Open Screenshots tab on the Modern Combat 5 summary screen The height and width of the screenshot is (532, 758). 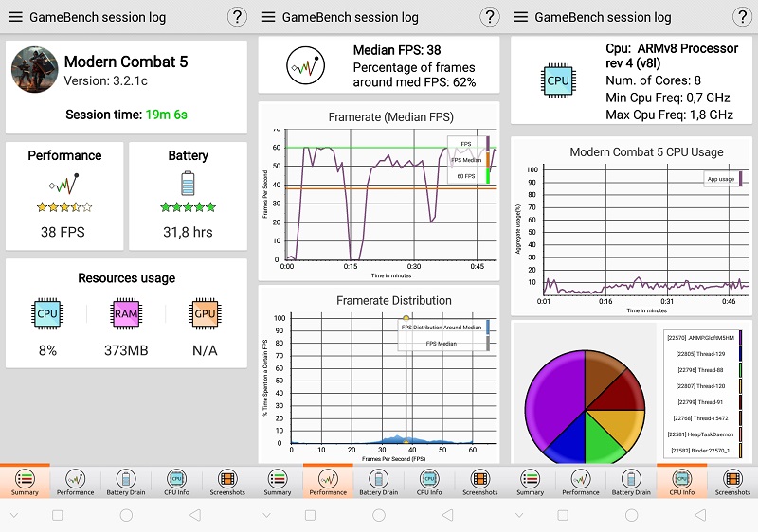tap(227, 482)
